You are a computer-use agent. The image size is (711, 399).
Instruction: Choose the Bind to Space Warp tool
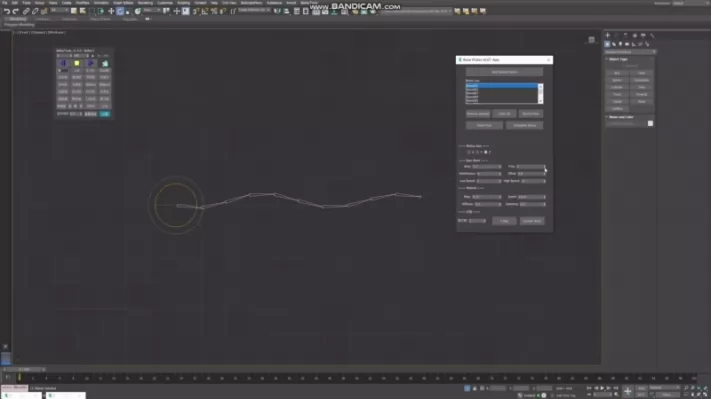[x=44, y=11]
